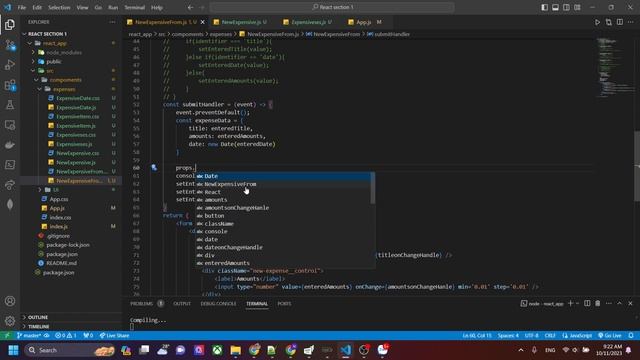Open the Selection menu
The width and height of the screenshot is (640, 360).
point(59,7)
